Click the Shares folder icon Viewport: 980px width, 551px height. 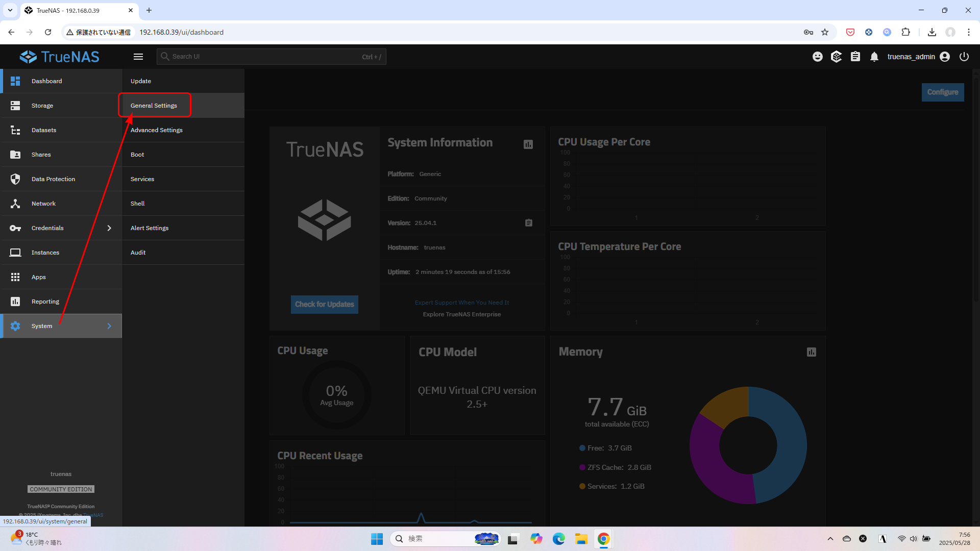point(15,155)
